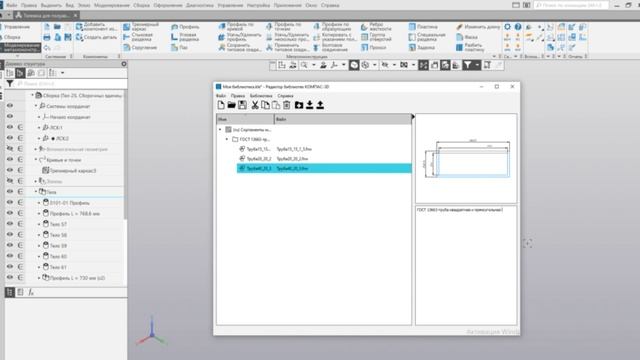Select Скругление tool in ribbon
The width and height of the screenshot is (640, 360).
[140, 47]
